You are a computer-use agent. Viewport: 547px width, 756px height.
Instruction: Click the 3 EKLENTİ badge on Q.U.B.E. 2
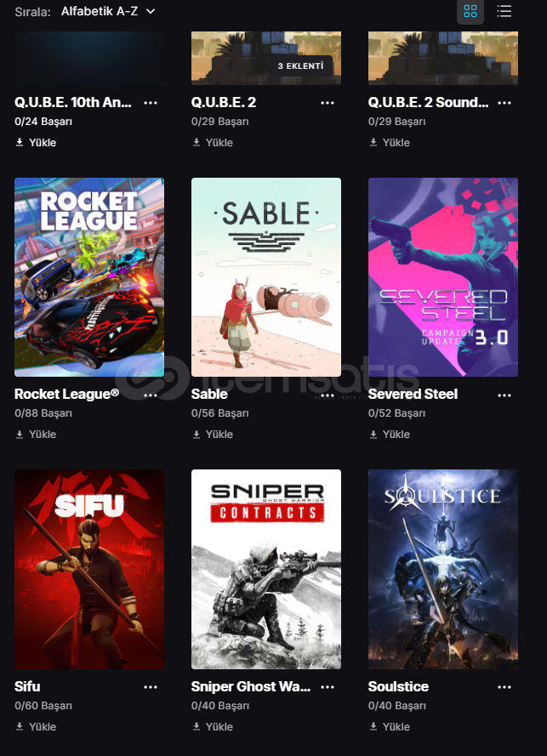pyautogui.click(x=301, y=66)
